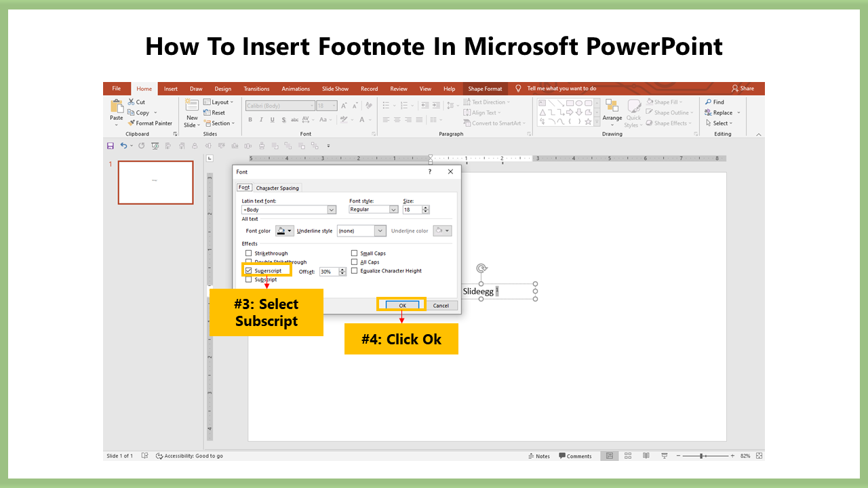Check the Subscript checkbox
Image resolution: width=868 pixels, height=488 pixels.
click(x=249, y=279)
